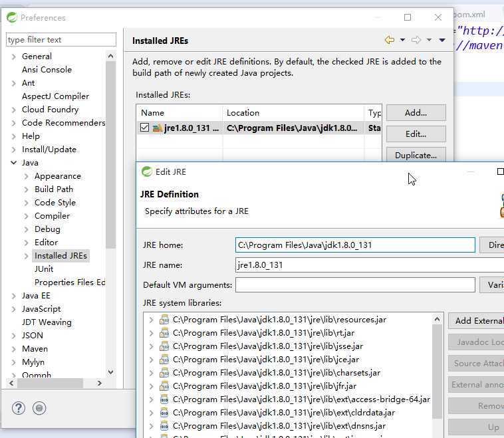This screenshot has height=438, width=504.
Task: Click the Duplicate... button
Action: click(416, 155)
